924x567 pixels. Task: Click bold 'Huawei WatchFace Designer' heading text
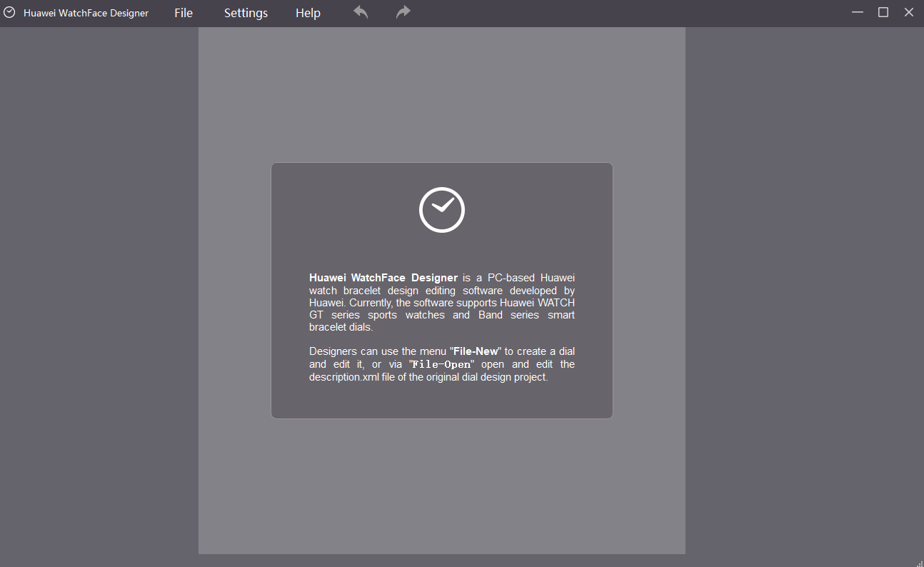tap(383, 278)
